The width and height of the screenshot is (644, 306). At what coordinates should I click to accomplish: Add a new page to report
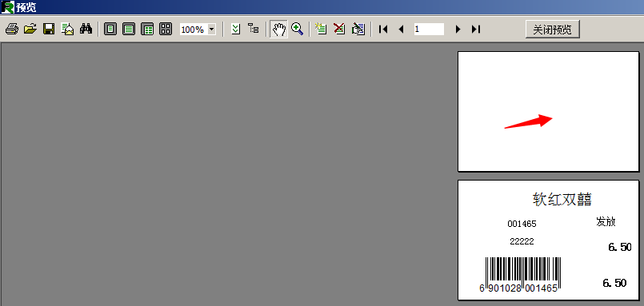[321, 29]
